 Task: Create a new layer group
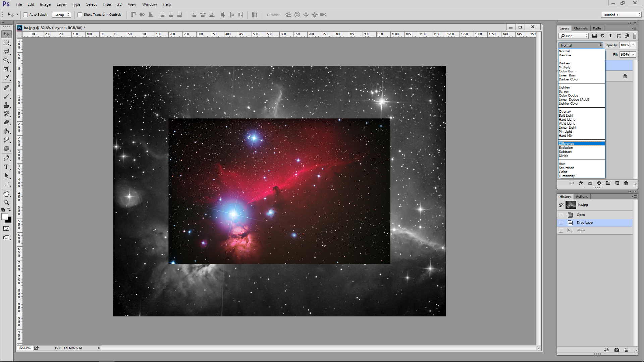click(x=608, y=183)
